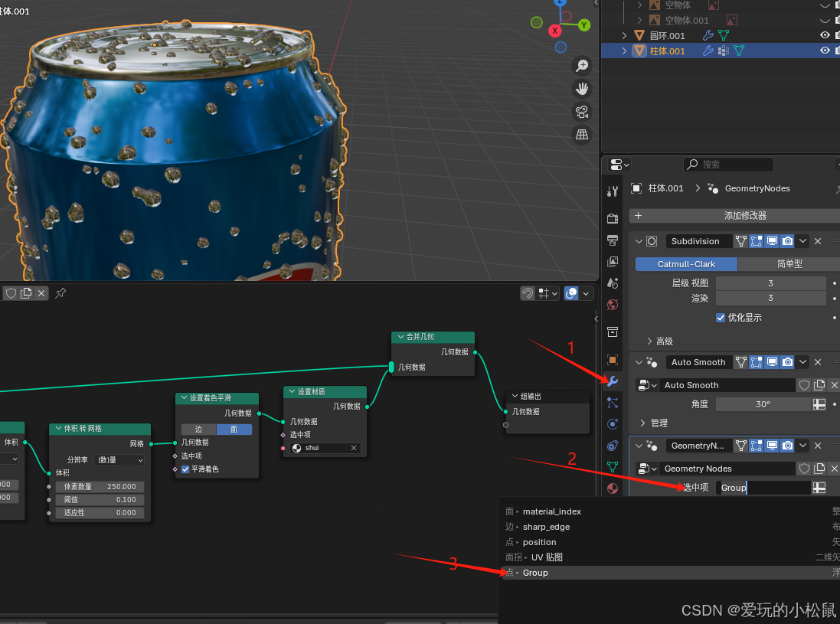Click the green Y axis gizmo ball
840x624 pixels.
click(584, 25)
